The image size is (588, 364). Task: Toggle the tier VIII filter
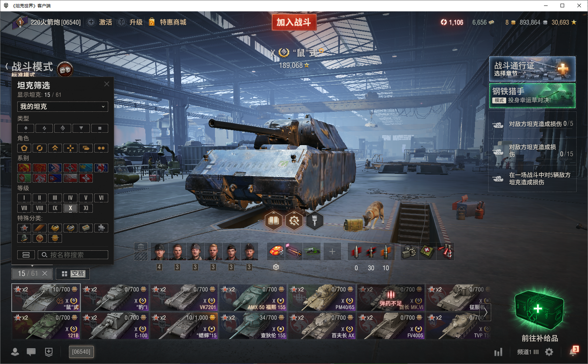tap(40, 208)
